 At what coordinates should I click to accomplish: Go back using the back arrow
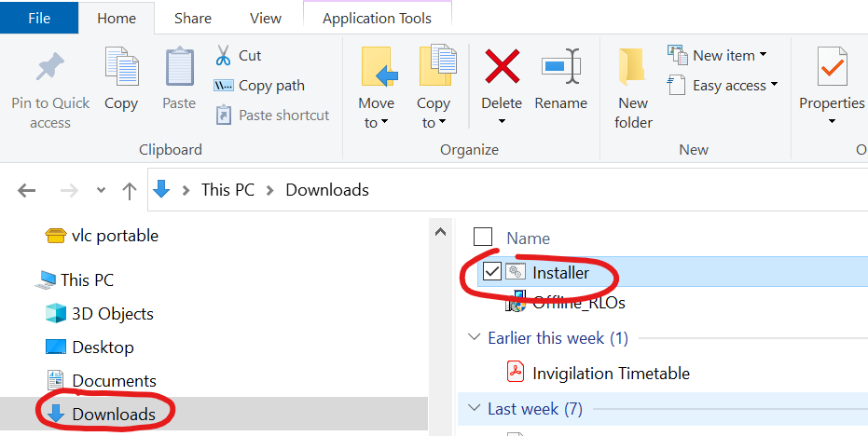point(27,190)
